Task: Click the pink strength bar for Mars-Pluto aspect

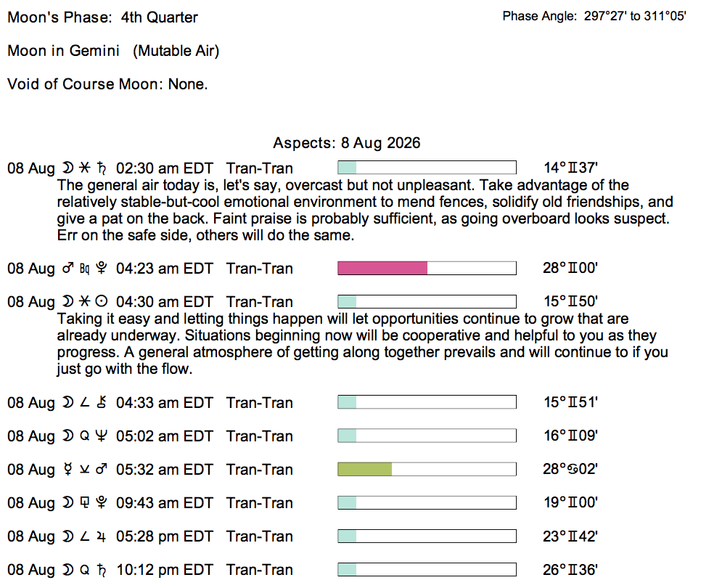Action: point(427,269)
